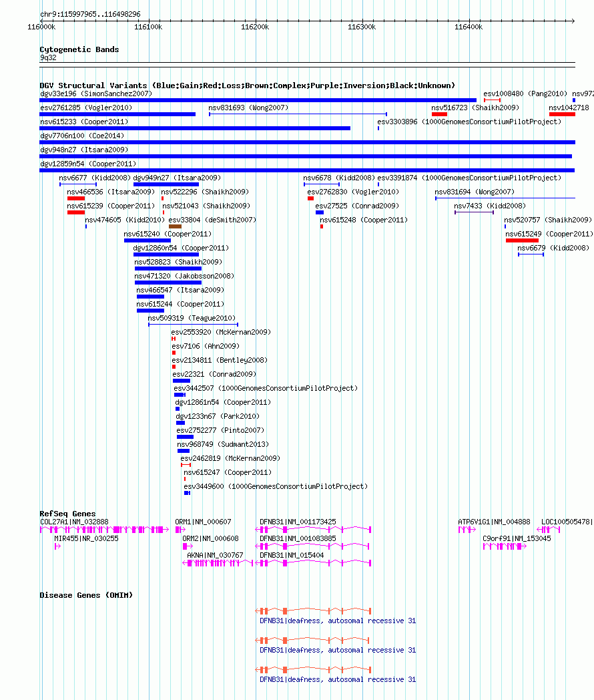The image size is (594, 700).
Task: Click nsv615247 (Cooper2011) variant label
Action: (228, 472)
